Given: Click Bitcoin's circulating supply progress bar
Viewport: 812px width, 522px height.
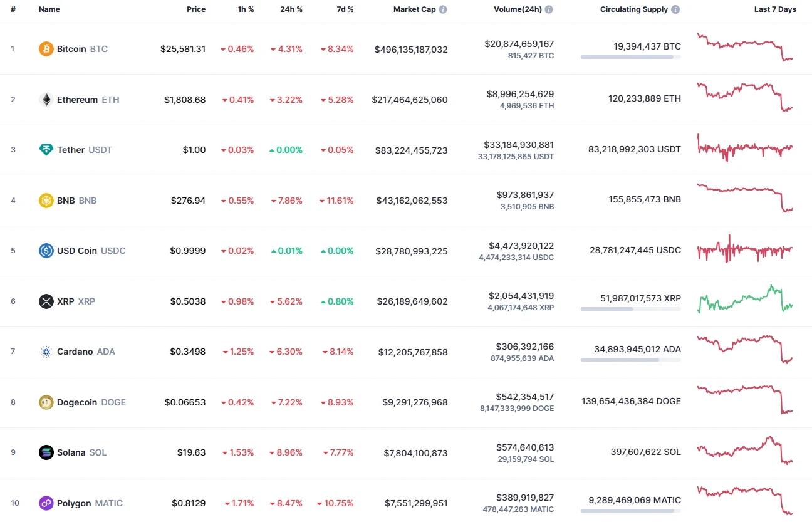Looking at the screenshot, I should click(630, 57).
